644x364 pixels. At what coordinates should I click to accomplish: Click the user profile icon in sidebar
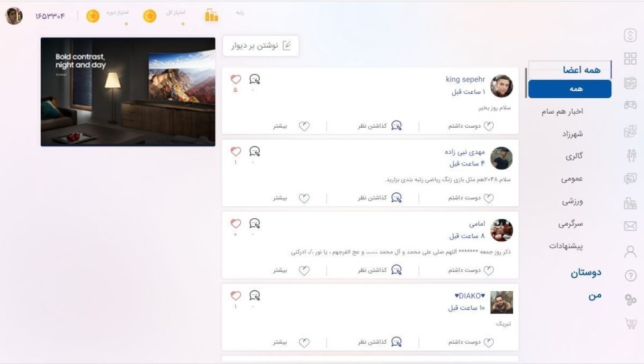tap(630, 251)
